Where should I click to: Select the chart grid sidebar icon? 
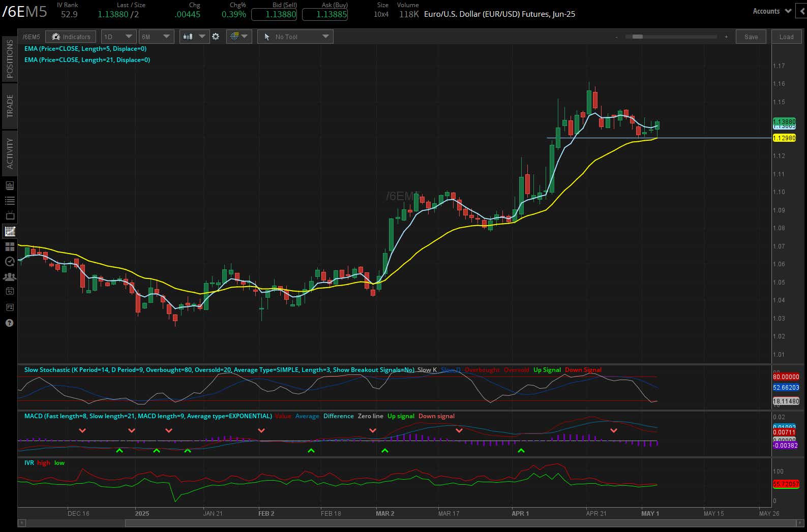coord(10,231)
